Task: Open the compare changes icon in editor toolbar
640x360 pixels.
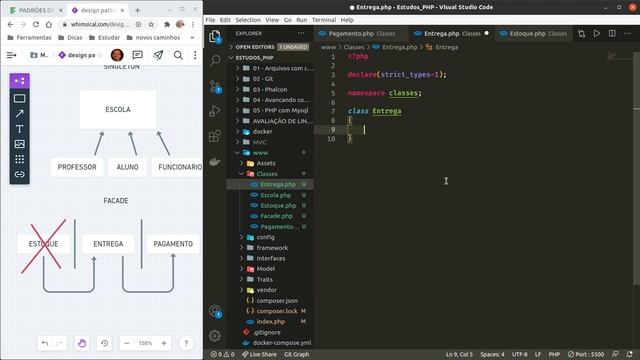Action: coord(581,33)
